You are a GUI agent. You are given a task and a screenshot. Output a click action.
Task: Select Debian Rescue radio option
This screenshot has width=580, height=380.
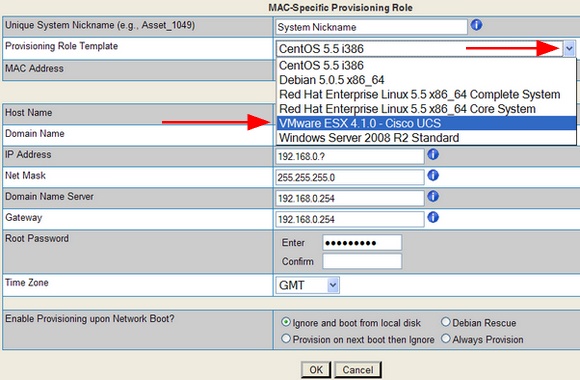tap(446, 322)
